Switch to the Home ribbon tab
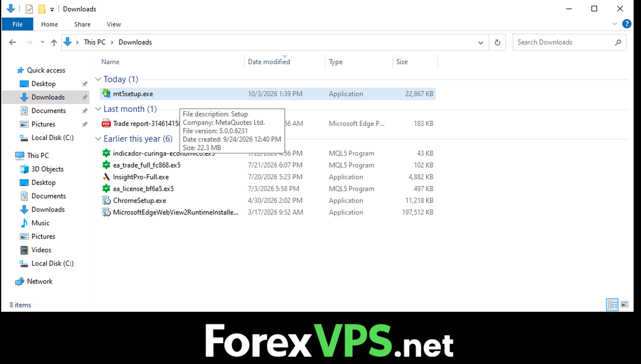 tap(49, 24)
